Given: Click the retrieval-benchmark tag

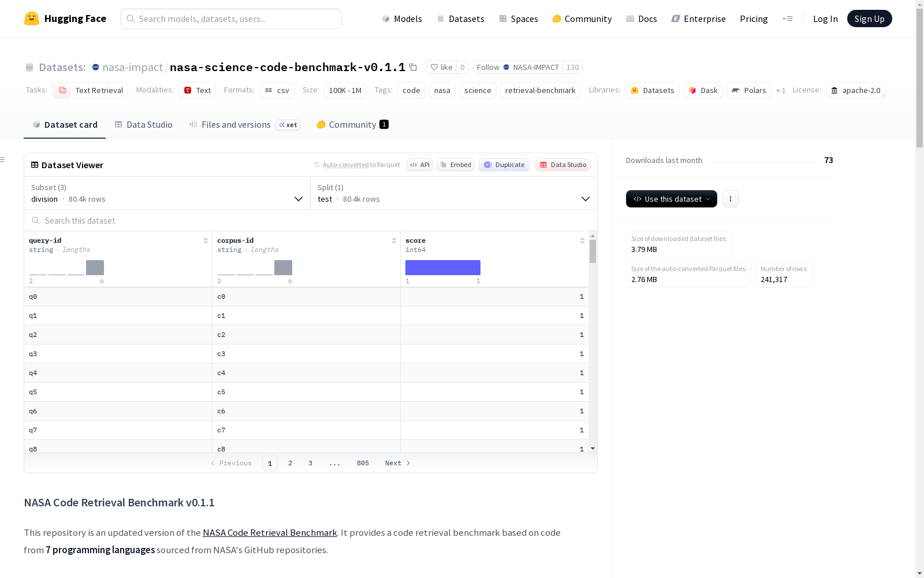Looking at the screenshot, I should 541,90.
